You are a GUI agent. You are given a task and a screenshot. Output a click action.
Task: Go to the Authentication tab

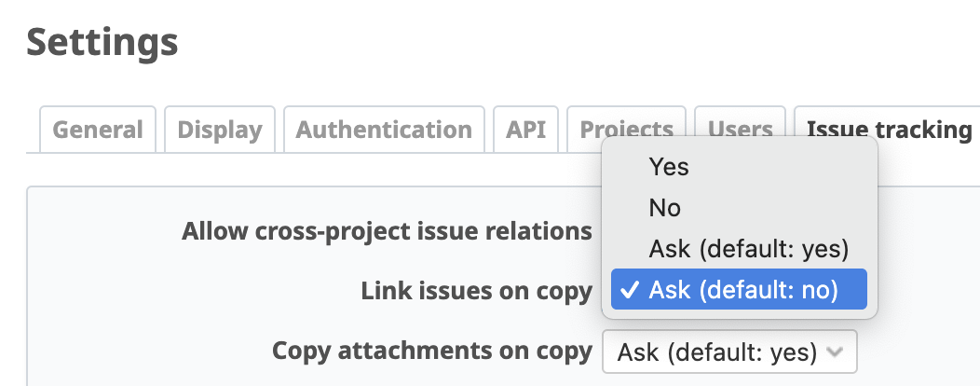384,130
